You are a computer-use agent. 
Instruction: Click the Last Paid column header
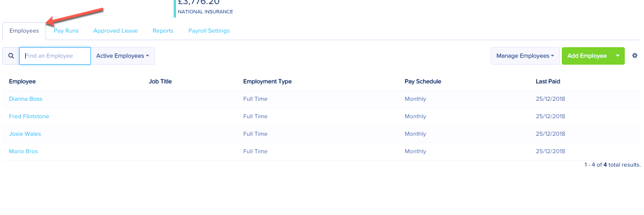tap(548, 81)
